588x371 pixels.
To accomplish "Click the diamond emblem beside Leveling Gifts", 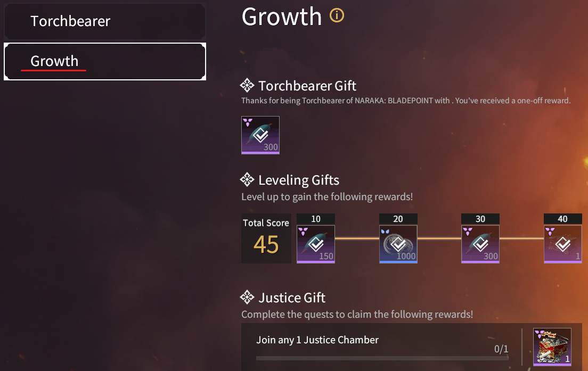I will point(247,180).
